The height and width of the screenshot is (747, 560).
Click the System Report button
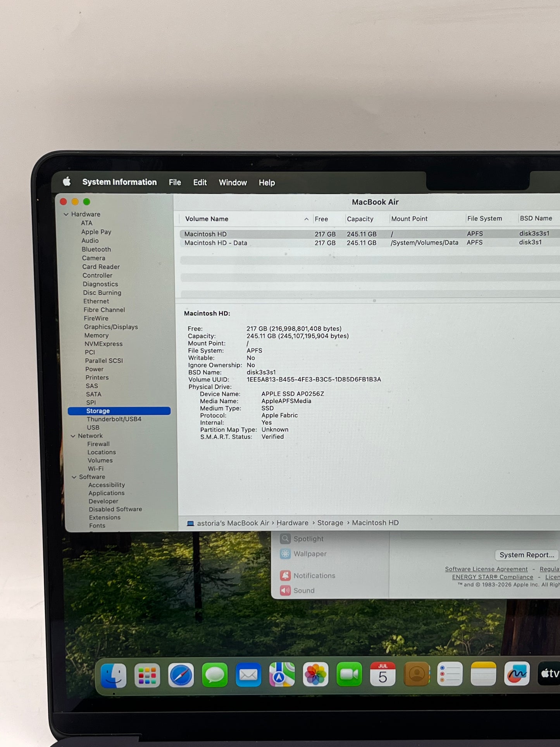point(527,555)
